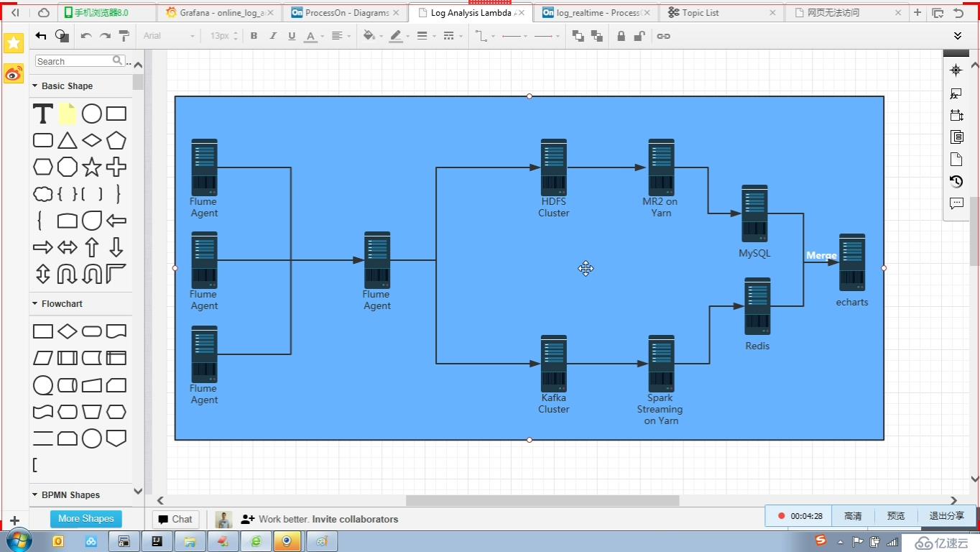980x552 pixels.
Task: Open the Windows Start menu
Action: [x=17, y=540]
